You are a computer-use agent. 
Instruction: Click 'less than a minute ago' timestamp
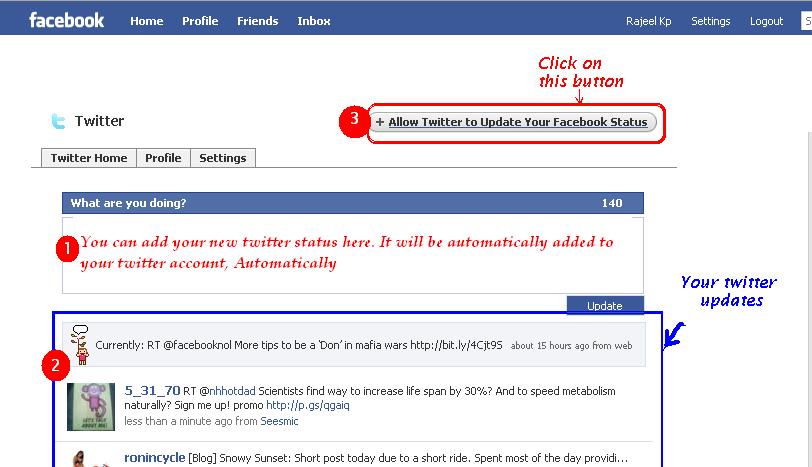178,421
